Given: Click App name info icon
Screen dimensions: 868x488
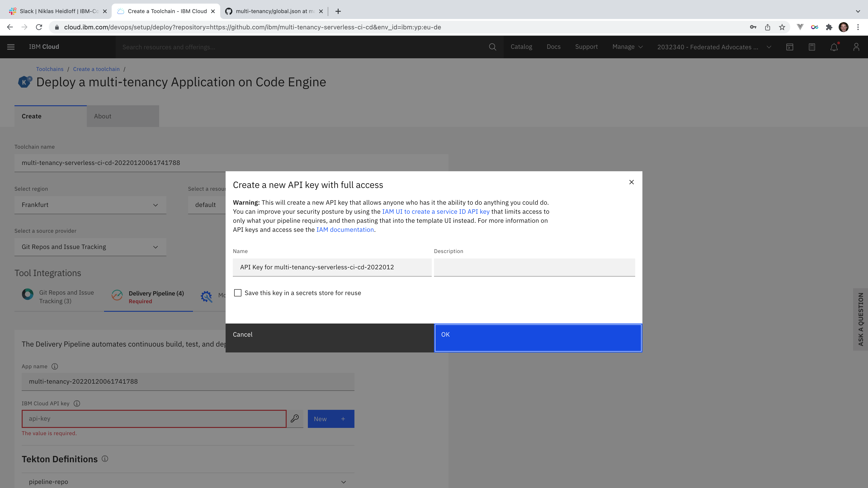Looking at the screenshot, I should (54, 366).
